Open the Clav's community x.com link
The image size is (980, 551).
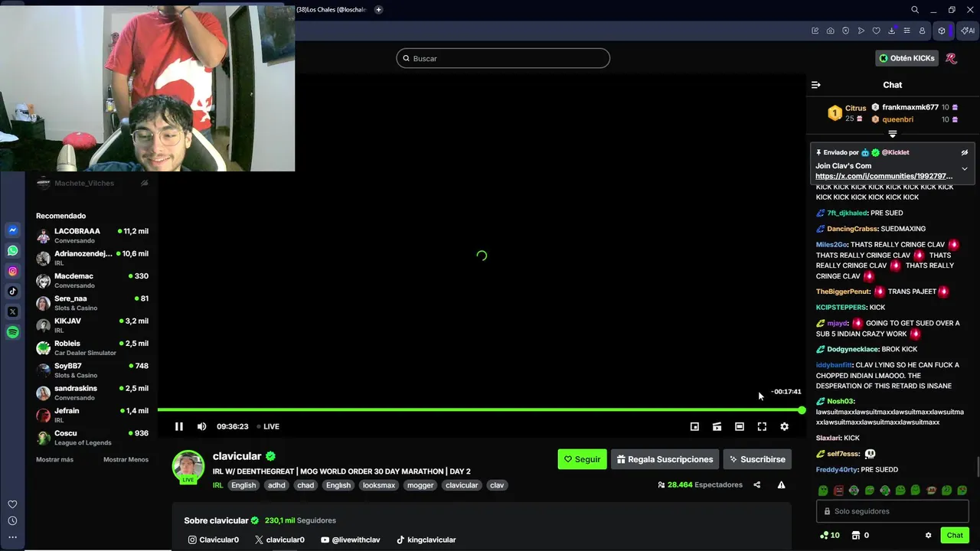coord(884,176)
